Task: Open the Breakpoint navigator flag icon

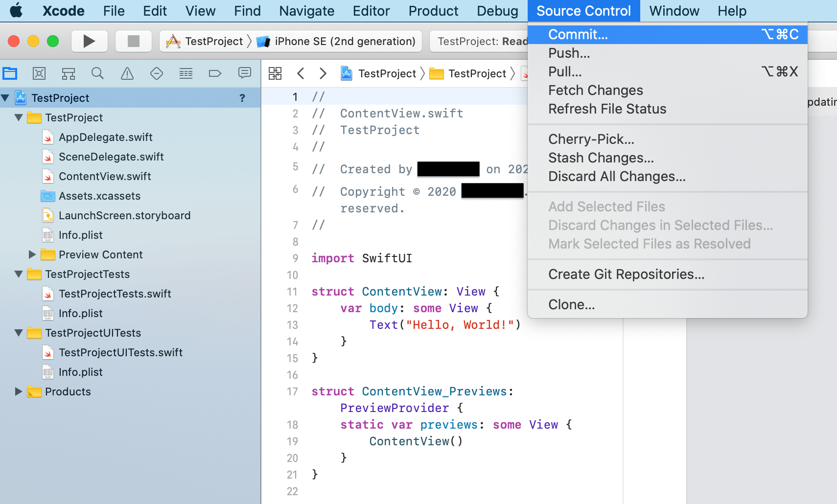Action: [x=215, y=73]
